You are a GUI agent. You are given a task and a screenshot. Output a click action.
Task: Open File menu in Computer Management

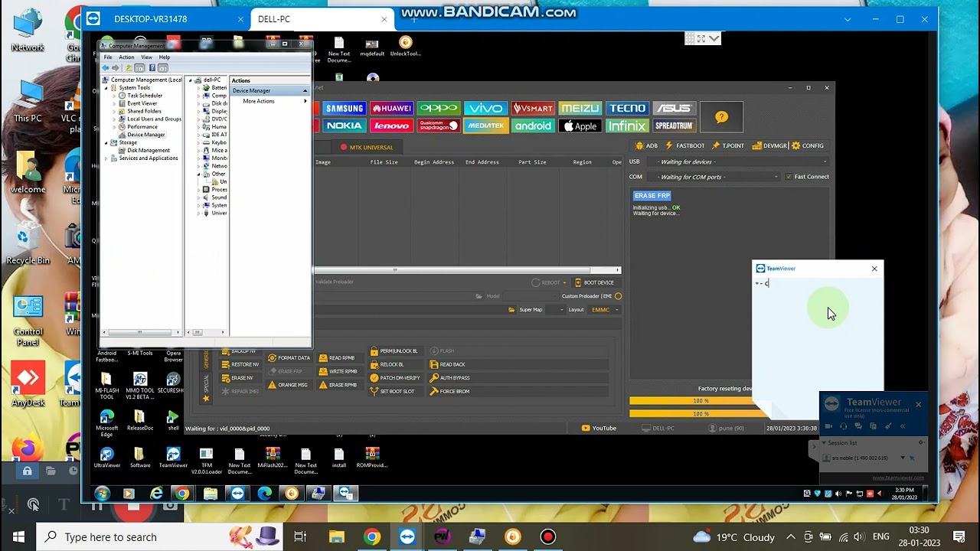point(108,57)
